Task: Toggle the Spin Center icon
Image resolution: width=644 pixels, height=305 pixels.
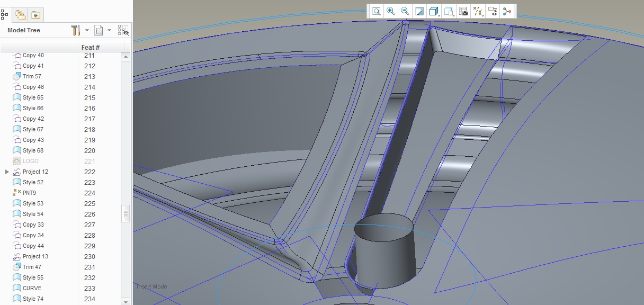Action: [x=507, y=11]
